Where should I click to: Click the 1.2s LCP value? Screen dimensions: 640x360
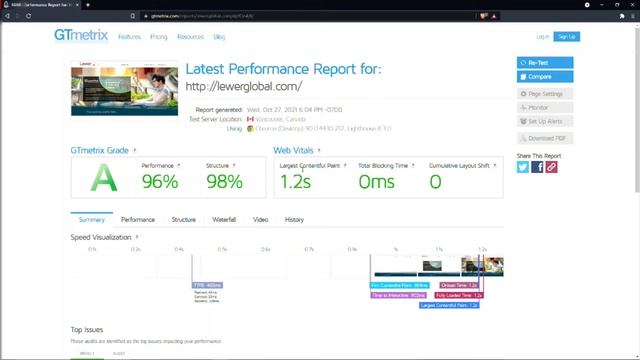295,182
